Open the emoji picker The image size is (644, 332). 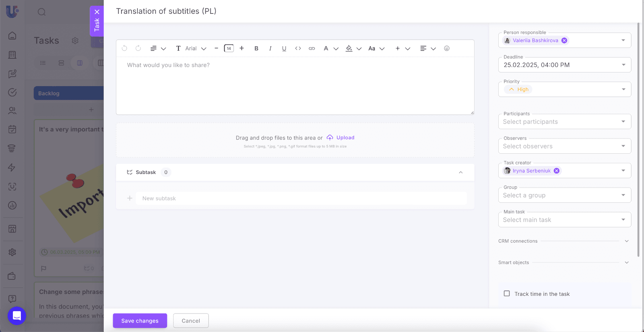[x=447, y=48]
